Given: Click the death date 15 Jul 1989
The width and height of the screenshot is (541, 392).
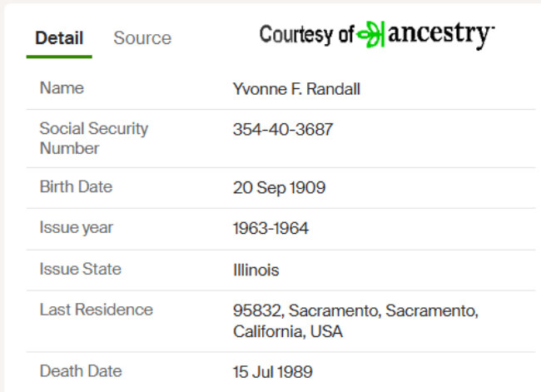Looking at the screenshot, I should (x=272, y=372).
